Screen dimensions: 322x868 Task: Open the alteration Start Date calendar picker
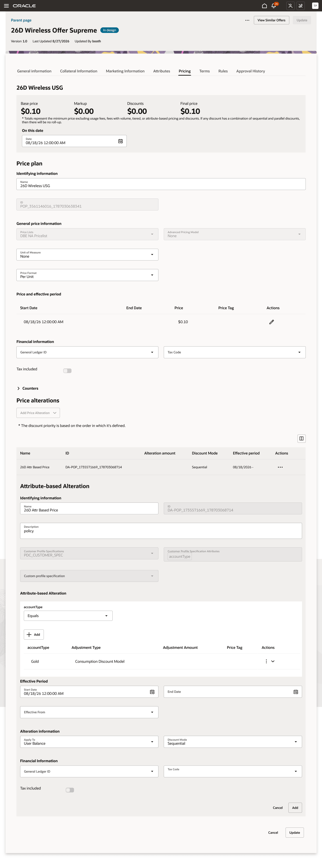(152, 692)
